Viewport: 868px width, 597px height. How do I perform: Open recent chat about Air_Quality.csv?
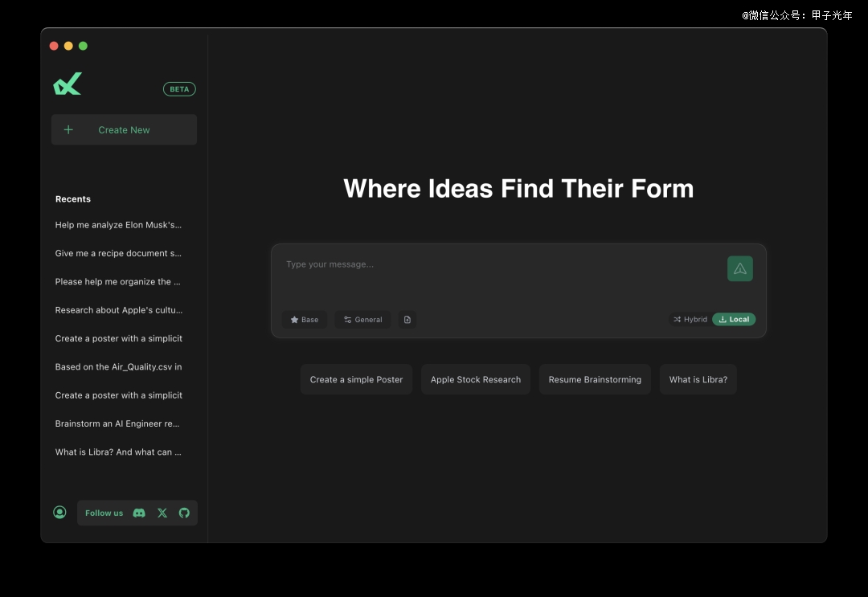(118, 367)
